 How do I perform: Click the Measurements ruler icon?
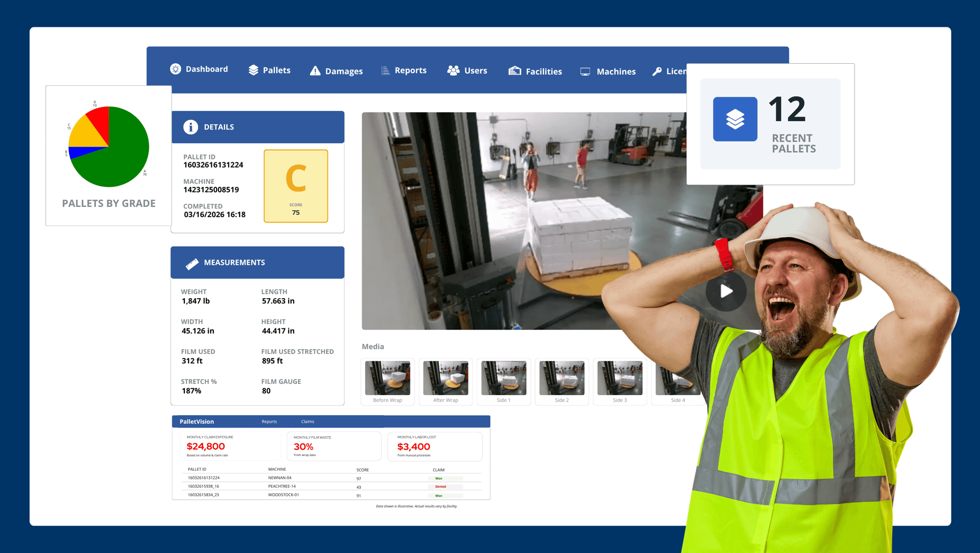[x=192, y=263]
